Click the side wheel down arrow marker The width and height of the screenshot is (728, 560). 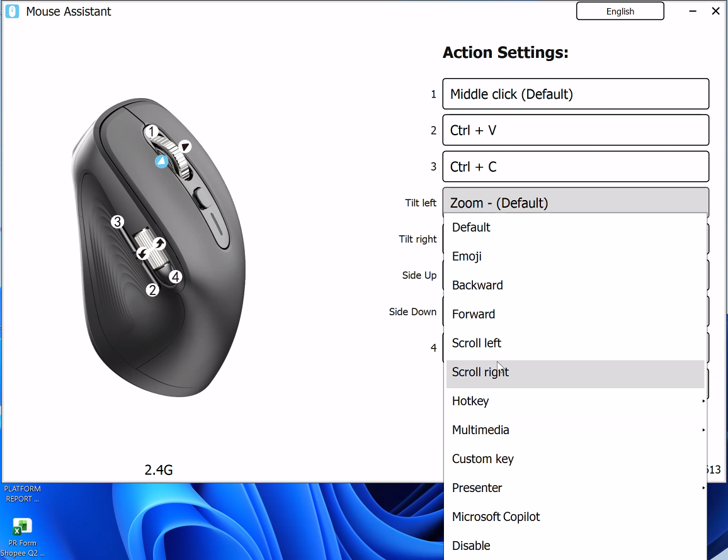coord(142,254)
